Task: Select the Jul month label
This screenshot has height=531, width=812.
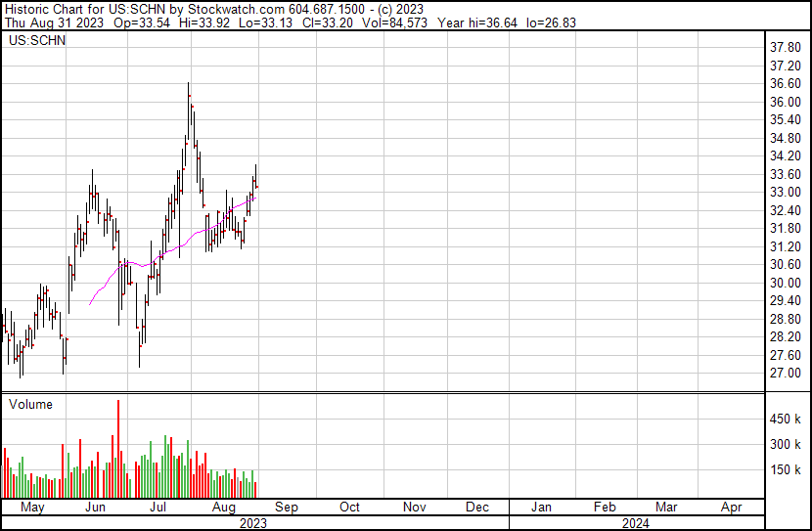Action: click(159, 508)
